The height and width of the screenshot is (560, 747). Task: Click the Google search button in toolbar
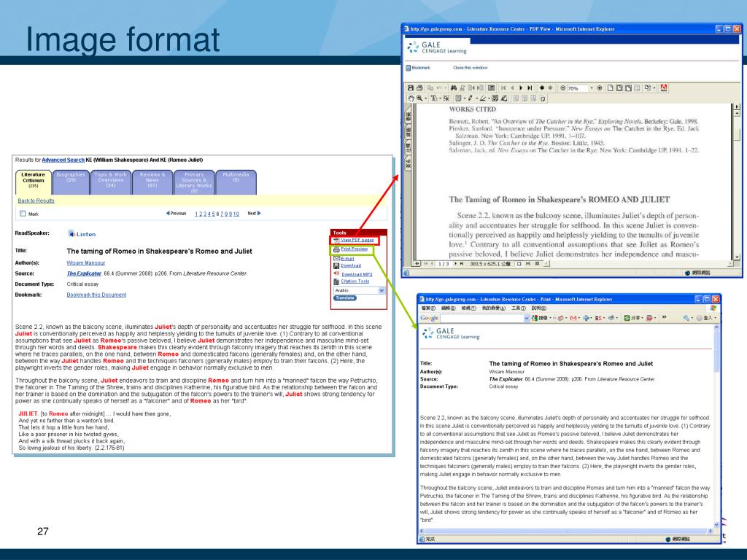pos(539,318)
